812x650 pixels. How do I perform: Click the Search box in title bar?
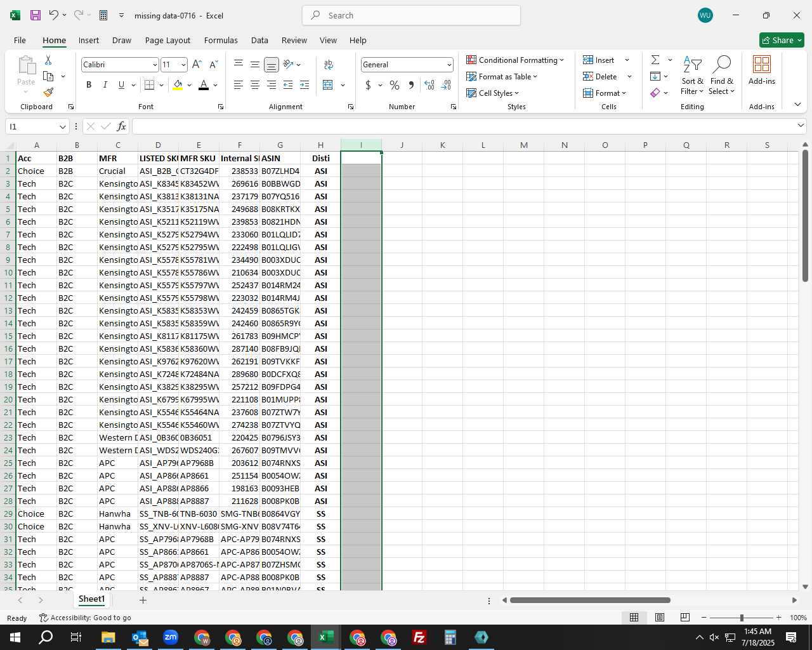412,15
